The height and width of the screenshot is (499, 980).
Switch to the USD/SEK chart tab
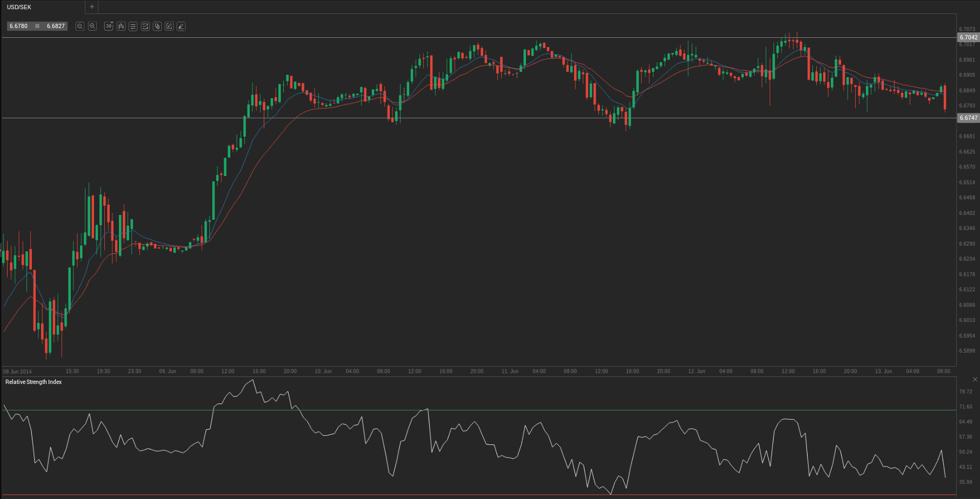point(19,7)
